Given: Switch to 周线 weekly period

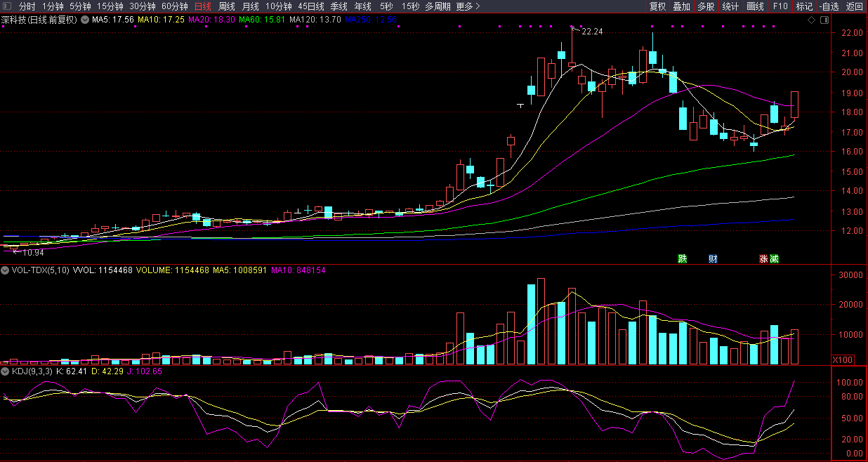Looking at the screenshot, I should pyautogui.click(x=227, y=6).
